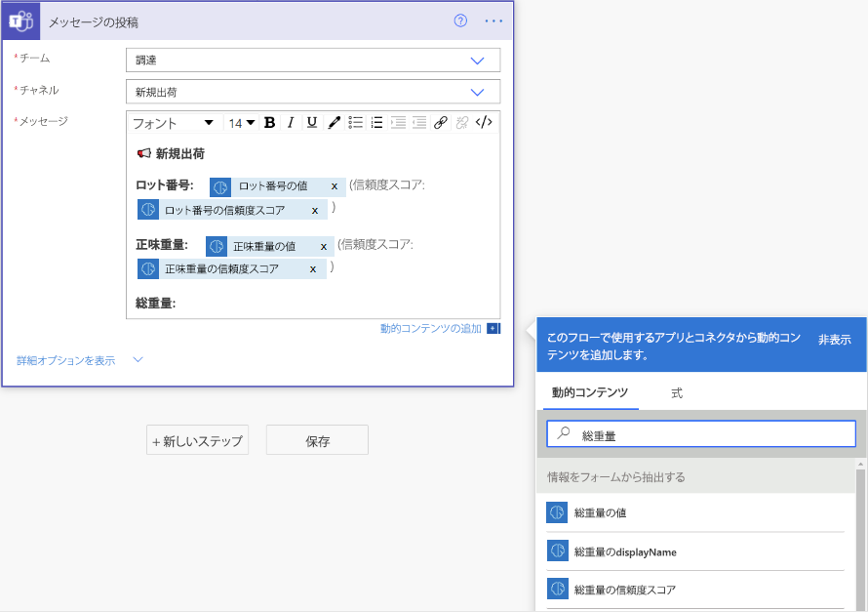Insert 総重量の値 dynamic content
The image size is (868, 612).
(695, 512)
